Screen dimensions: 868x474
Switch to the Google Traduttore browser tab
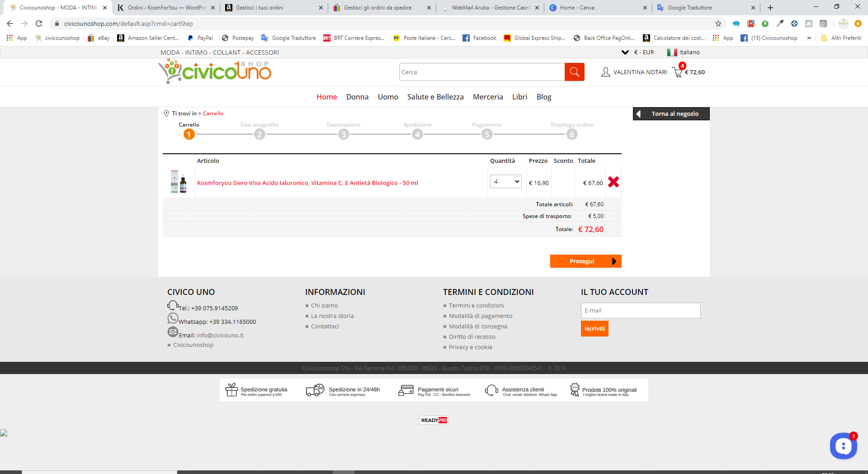coord(705,8)
